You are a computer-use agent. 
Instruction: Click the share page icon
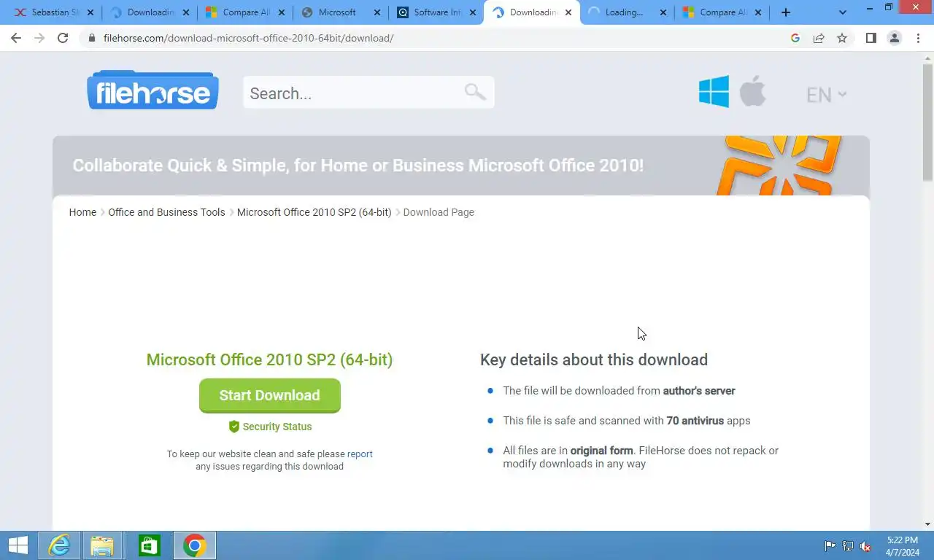[x=819, y=38]
